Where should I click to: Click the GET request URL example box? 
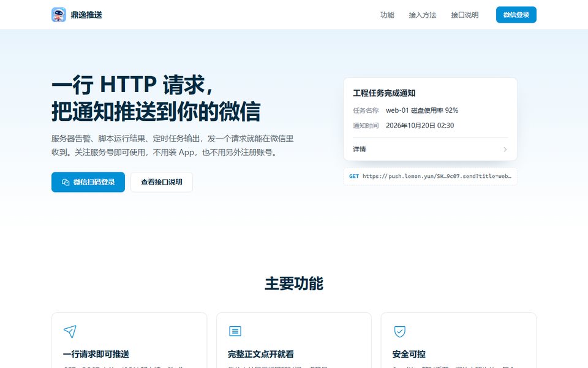click(430, 176)
